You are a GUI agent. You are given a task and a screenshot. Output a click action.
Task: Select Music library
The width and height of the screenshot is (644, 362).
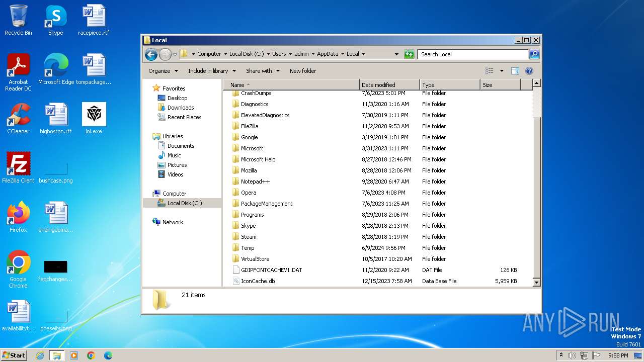174,155
